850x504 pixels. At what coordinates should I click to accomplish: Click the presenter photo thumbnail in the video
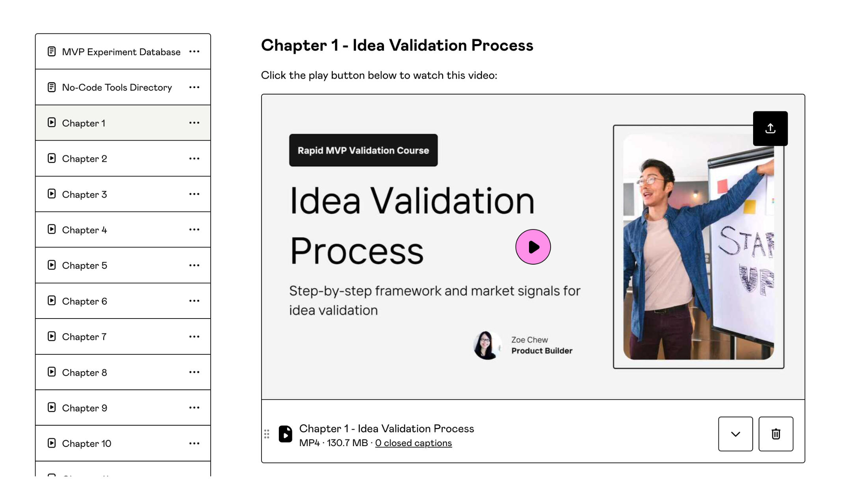pos(698,247)
